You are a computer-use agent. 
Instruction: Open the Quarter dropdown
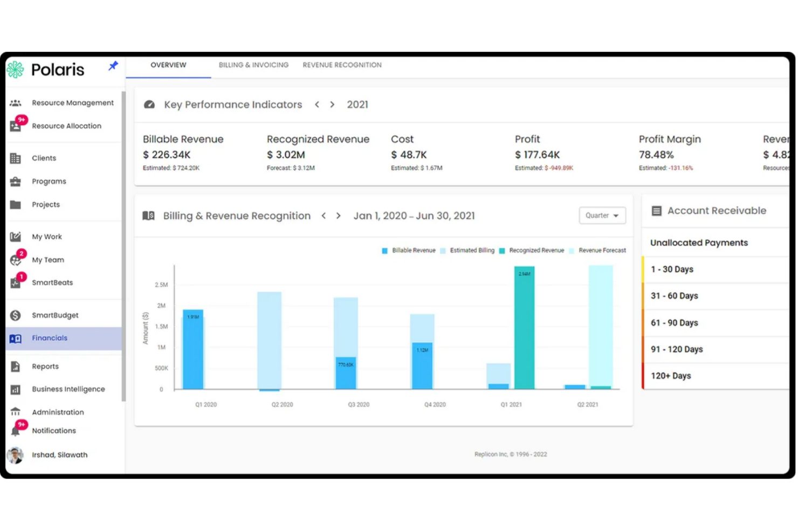[x=602, y=216]
